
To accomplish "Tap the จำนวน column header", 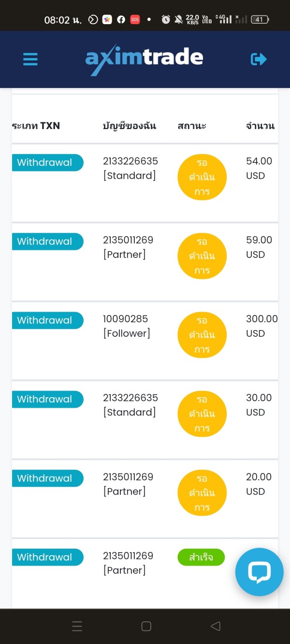I will pyautogui.click(x=260, y=126).
